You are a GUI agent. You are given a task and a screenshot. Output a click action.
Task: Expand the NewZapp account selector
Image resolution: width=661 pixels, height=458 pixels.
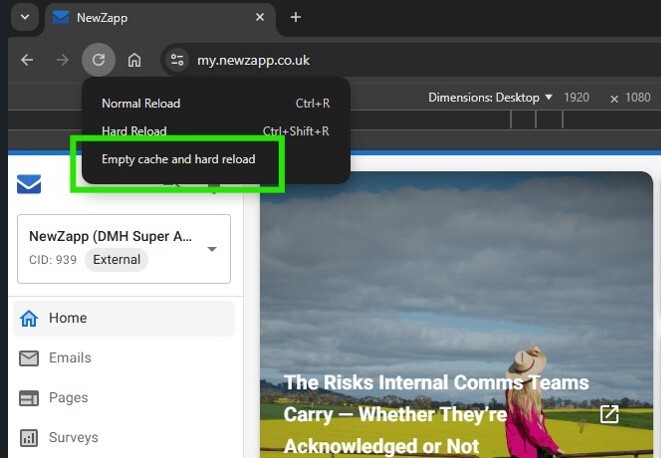click(212, 249)
